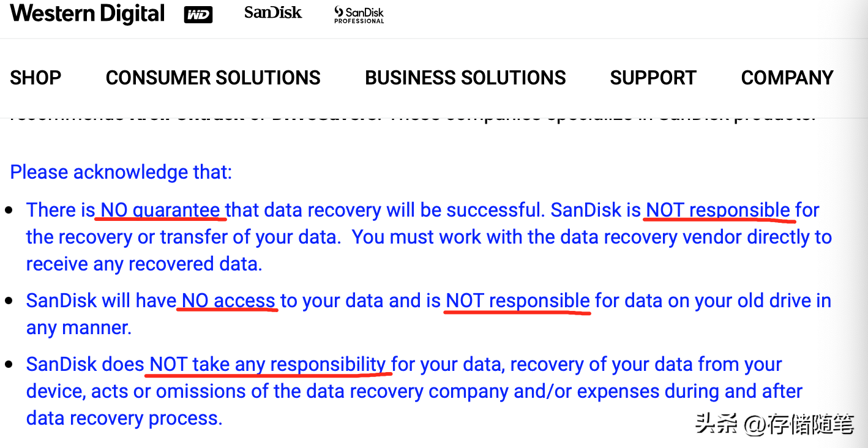
Task: Open the SanDisk brand logo
Action: pyautogui.click(x=273, y=12)
